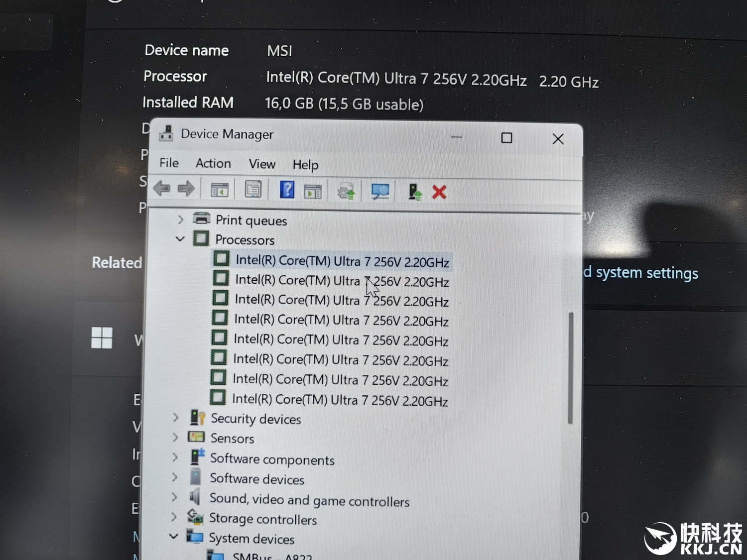Click the Forward arrow in Device Manager toolbar
The image size is (747, 560).
[x=186, y=189]
